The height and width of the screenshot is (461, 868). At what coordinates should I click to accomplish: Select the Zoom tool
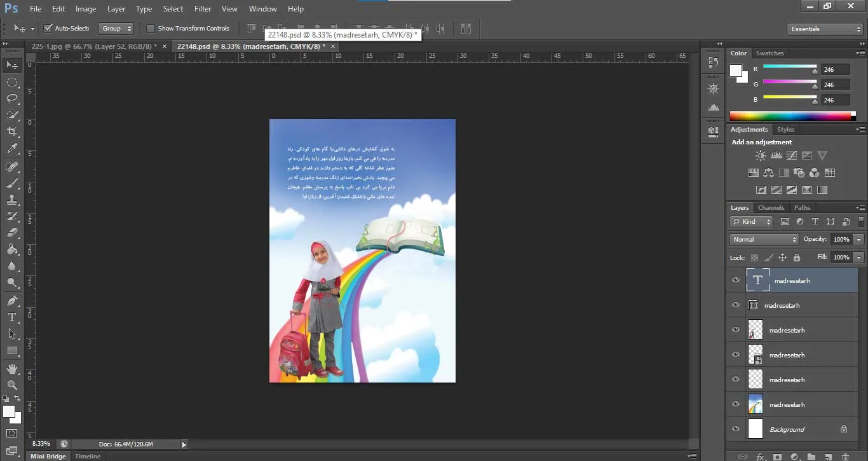[x=12, y=385]
